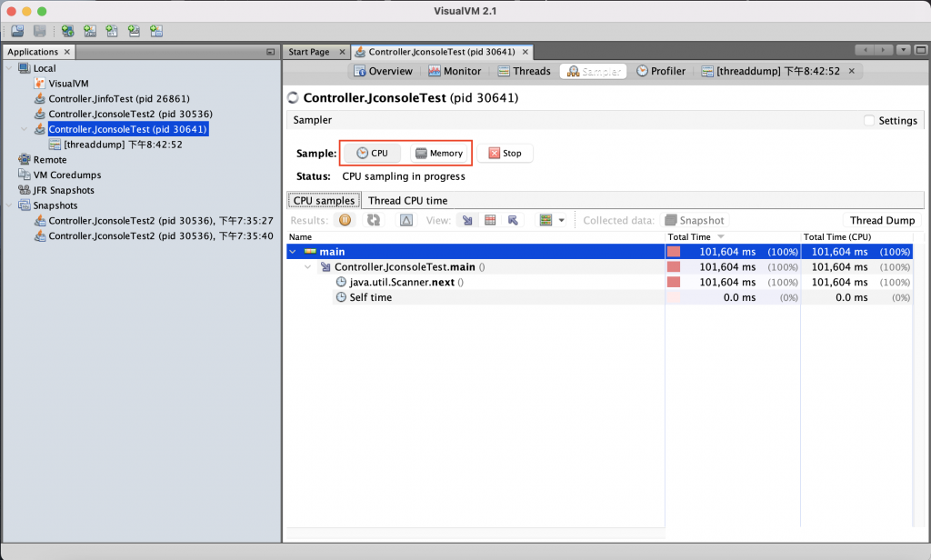Click the Local computer icon in the tree
The image size is (931, 560).
(25, 67)
